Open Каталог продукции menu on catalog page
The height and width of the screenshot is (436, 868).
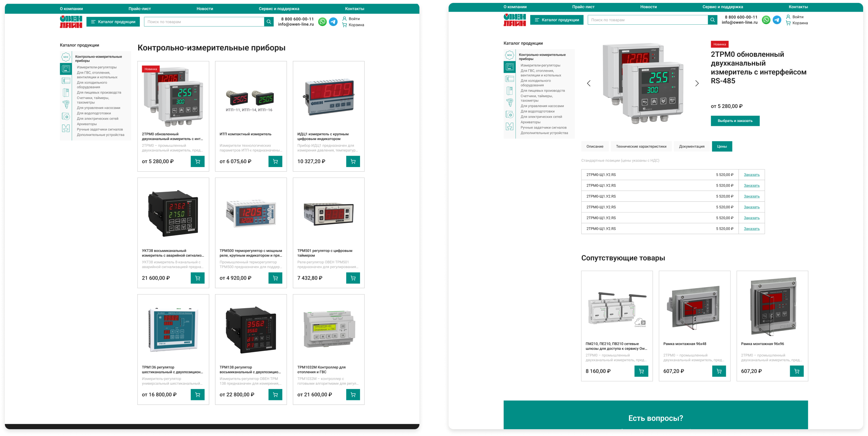[x=113, y=22]
